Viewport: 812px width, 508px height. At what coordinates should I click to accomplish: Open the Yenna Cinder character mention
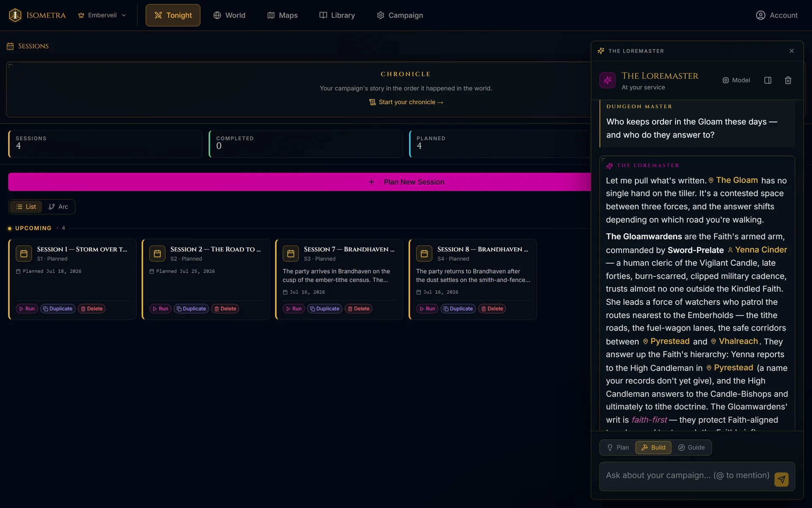tap(757, 250)
